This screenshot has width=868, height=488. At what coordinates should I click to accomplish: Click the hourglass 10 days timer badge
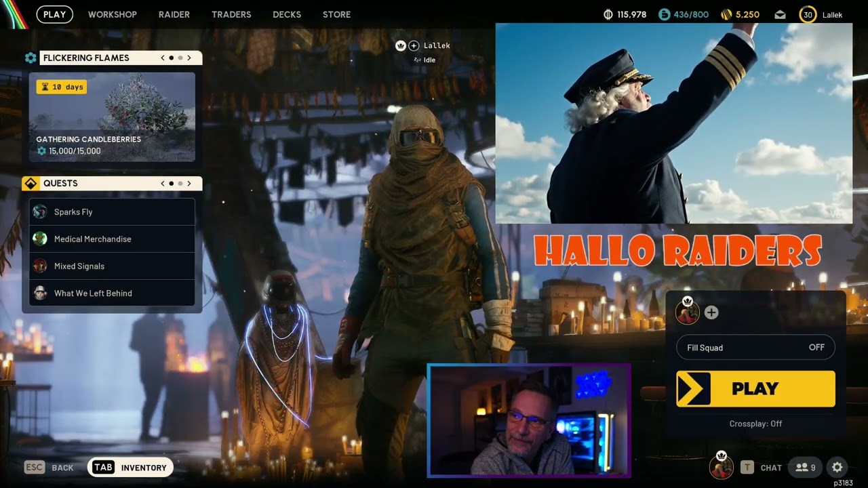pos(62,87)
